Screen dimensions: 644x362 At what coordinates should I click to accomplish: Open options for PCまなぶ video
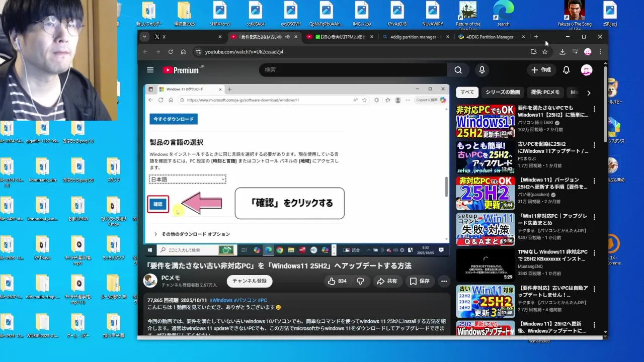point(594,145)
